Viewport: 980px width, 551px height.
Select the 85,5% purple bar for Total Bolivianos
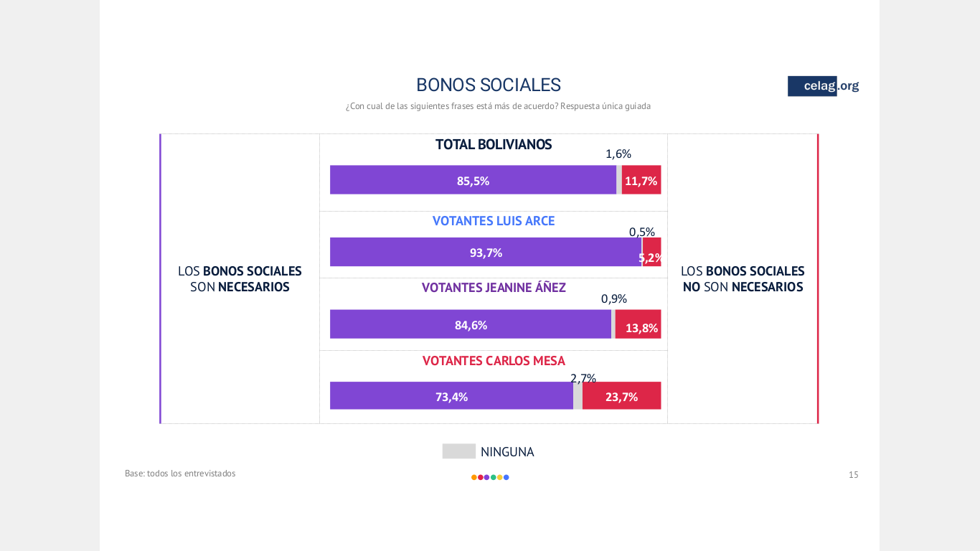(473, 180)
